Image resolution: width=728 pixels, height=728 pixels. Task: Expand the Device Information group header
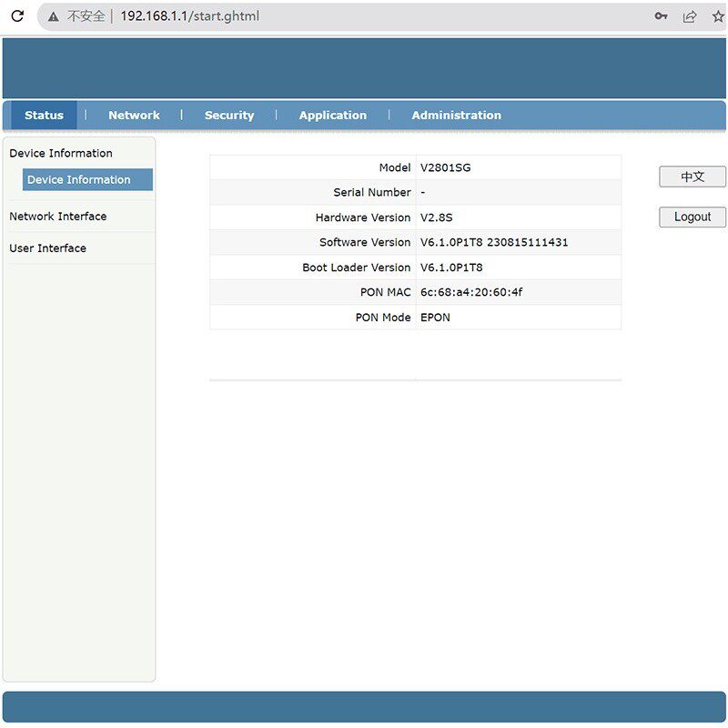pos(60,153)
